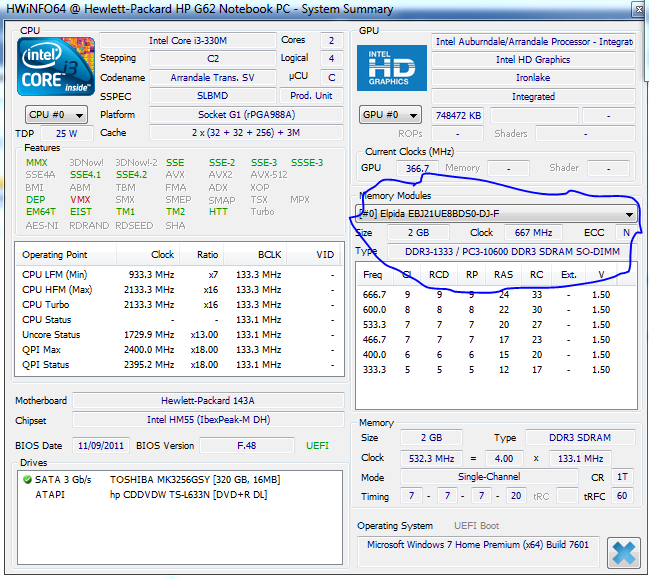Click the Single-Channel mode field
The height and width of the screenshot is (580, 649).
[x=489, y=477]
